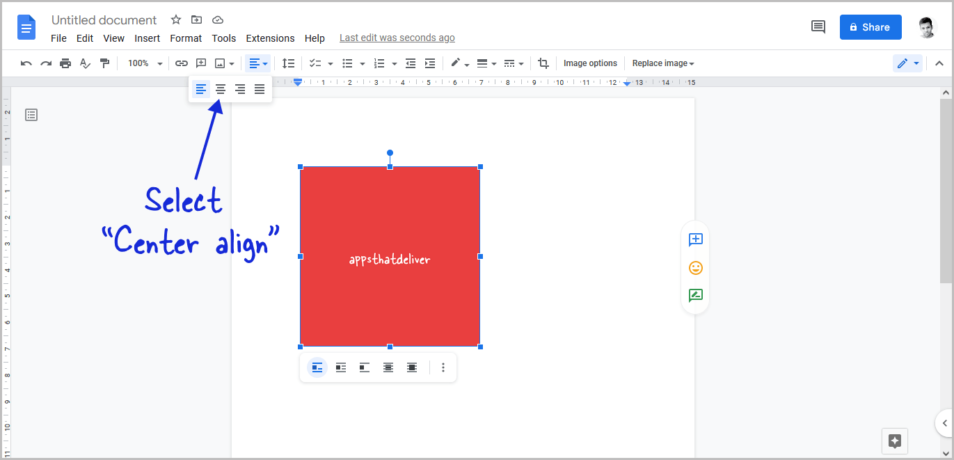Click the Numbered list icon
The height and width of the screenshot is (460, 954).
tap(379, 63)
